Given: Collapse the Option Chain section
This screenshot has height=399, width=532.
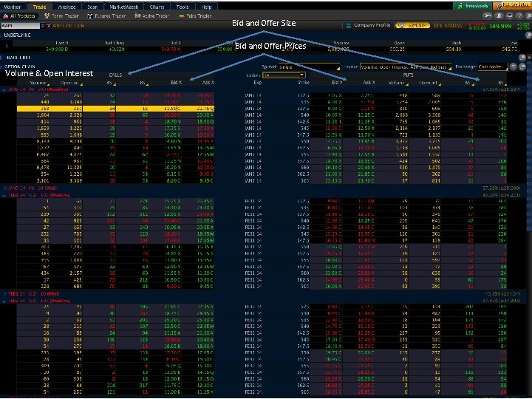Looking at the screenshot, I should coord(2,66).
